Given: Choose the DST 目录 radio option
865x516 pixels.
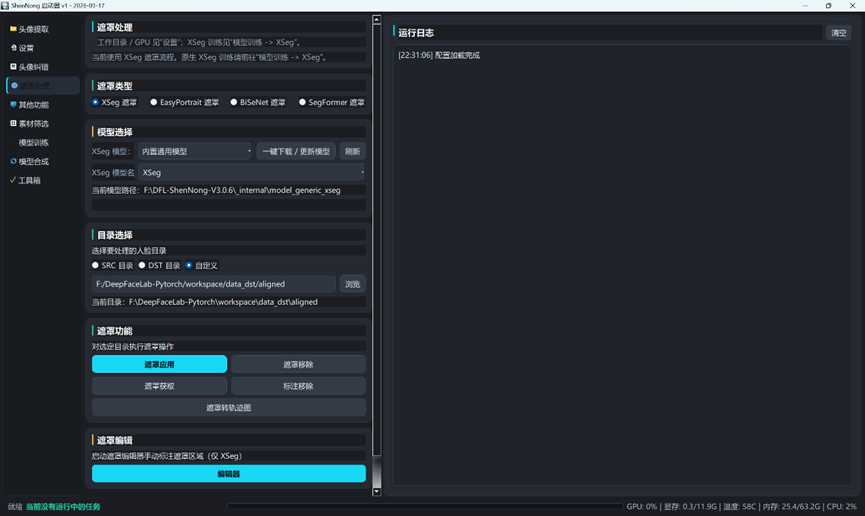Looking at the screenshot, I should pyautogui.click(x=159, y=265).
